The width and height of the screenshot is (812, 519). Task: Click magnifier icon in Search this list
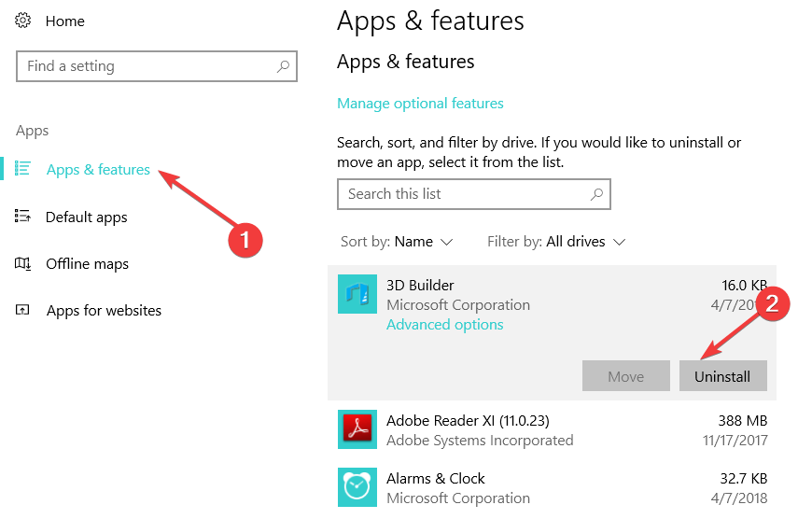(596, 194)
